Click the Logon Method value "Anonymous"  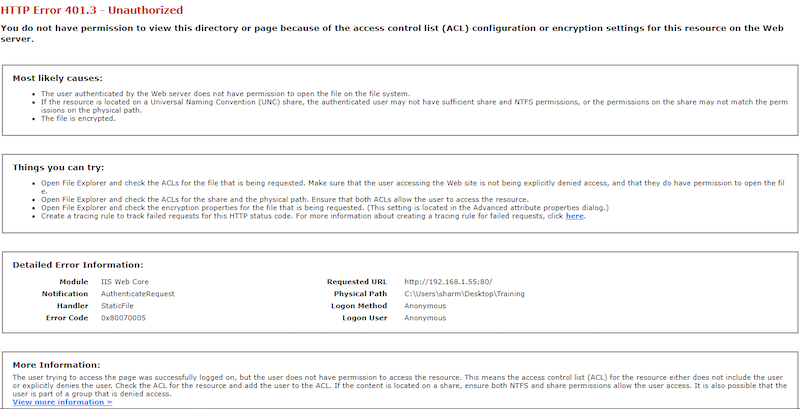click(x=425, y=306)
